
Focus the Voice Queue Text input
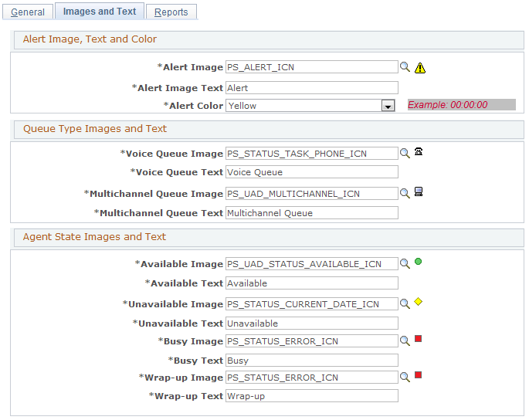pos(312,172)
